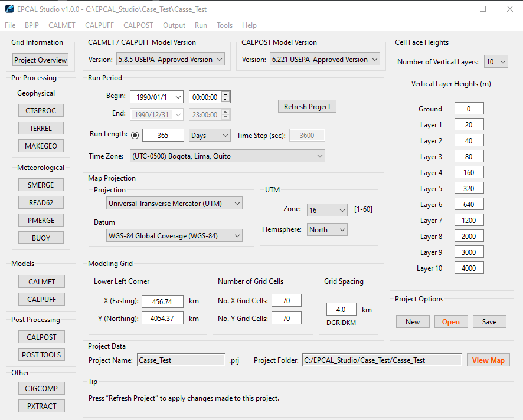Click the Refresh Project button
This screenshot has height=420, width=523.
point(307,106)
